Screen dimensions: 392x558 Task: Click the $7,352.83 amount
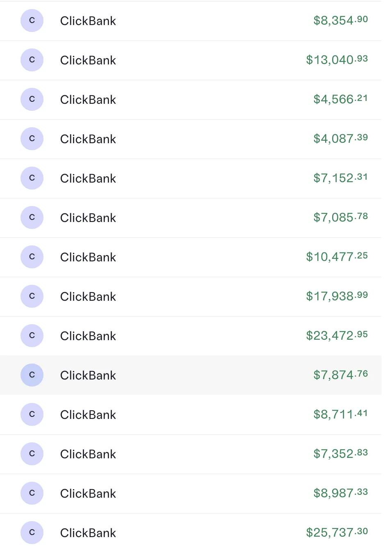(x=340, y=454)
